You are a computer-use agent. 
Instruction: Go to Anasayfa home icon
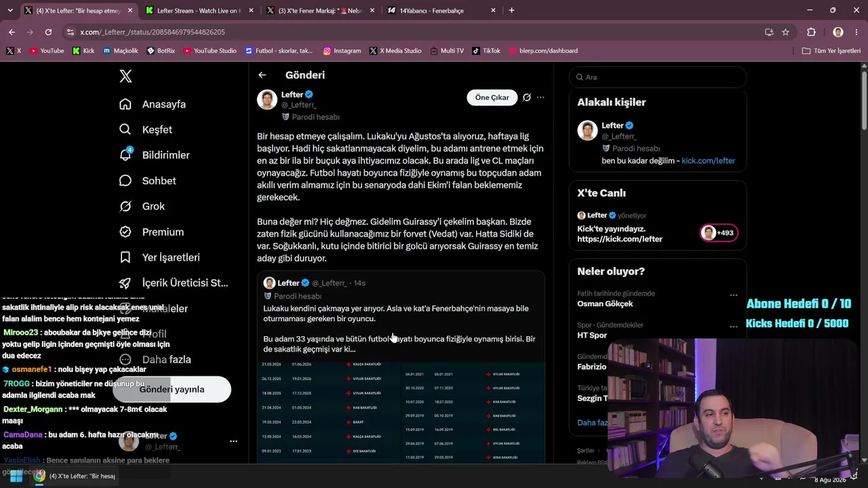[125, 104]
